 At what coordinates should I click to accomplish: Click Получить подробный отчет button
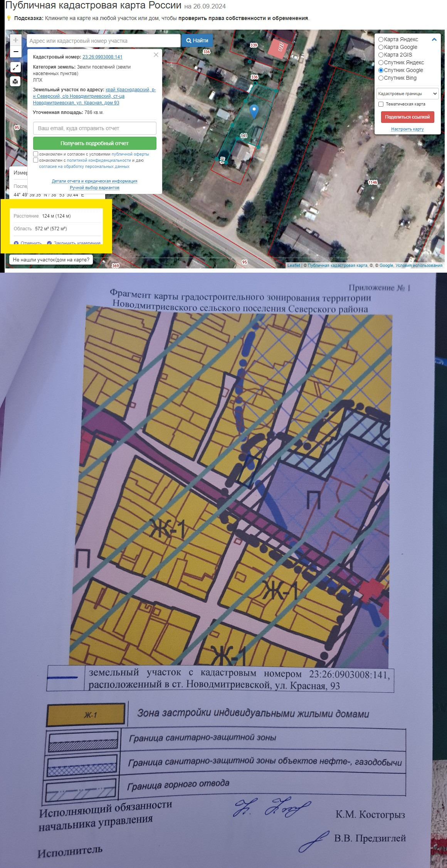click(x=94, y=143)
